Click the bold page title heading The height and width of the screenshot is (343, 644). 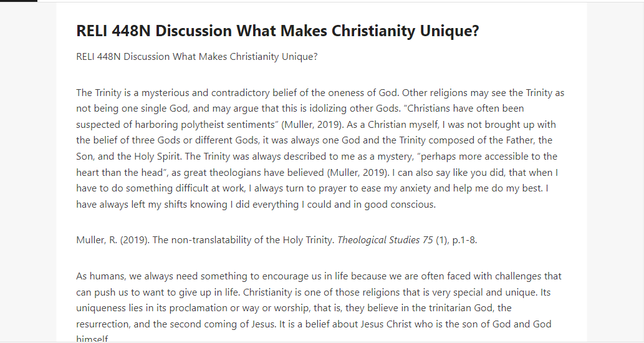tap(277, 31)
